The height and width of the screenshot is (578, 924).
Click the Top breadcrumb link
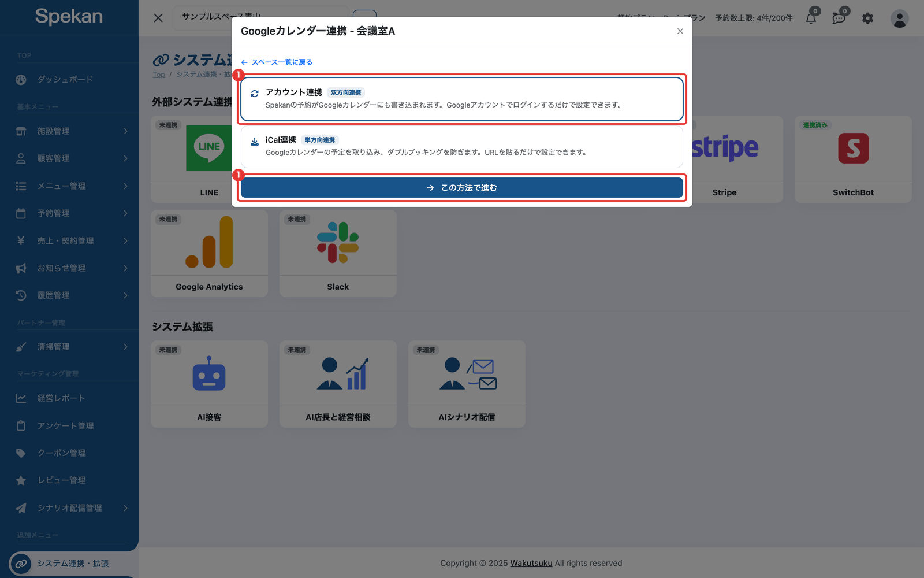[x=159, y=75]
